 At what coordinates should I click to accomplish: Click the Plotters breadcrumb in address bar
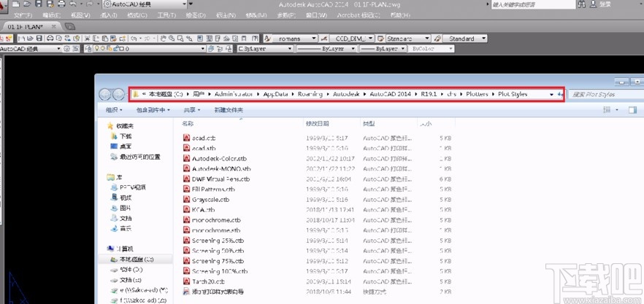[x=477, y=94]
